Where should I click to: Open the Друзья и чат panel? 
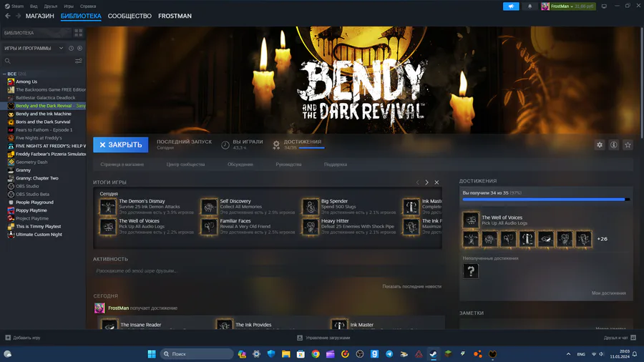[620, 338]
